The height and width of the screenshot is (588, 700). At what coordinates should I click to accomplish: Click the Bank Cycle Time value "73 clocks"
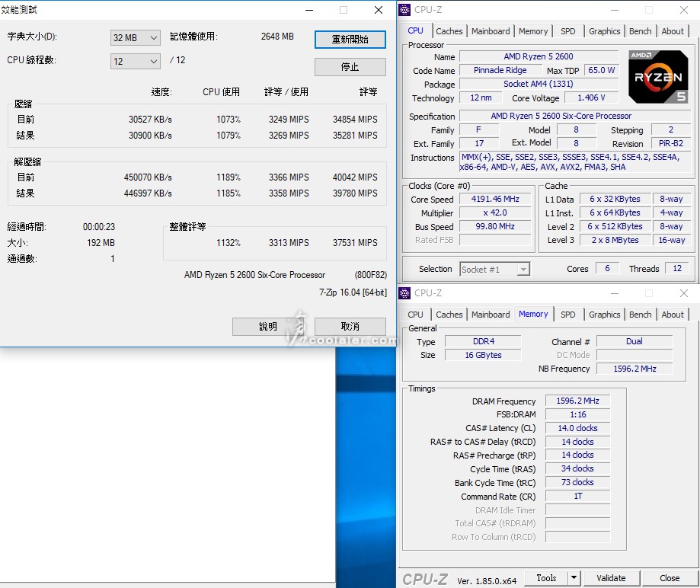tap(577, 483)
